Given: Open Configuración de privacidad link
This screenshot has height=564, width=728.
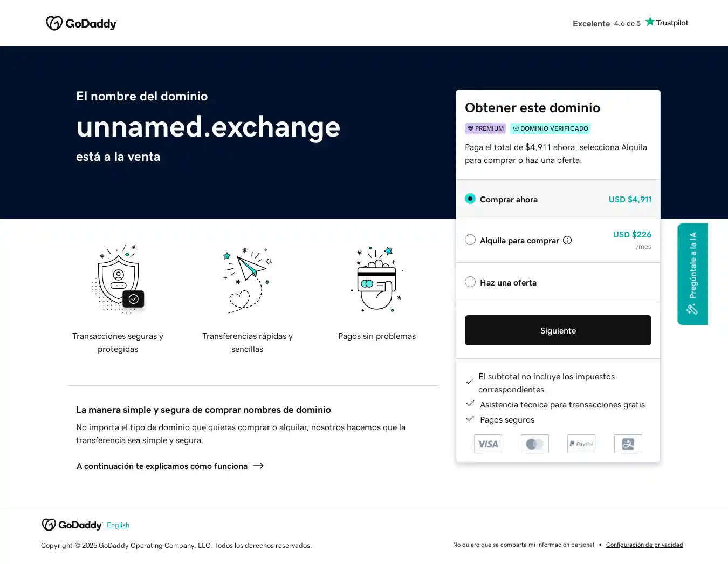Looking at the screenshot, I should click(x=644, y=545).
